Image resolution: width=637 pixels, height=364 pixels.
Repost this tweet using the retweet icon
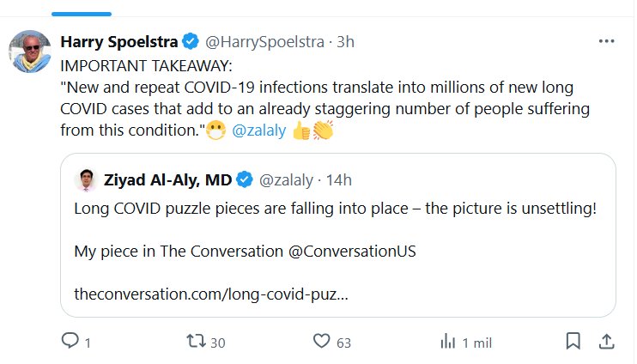[197, 342]
